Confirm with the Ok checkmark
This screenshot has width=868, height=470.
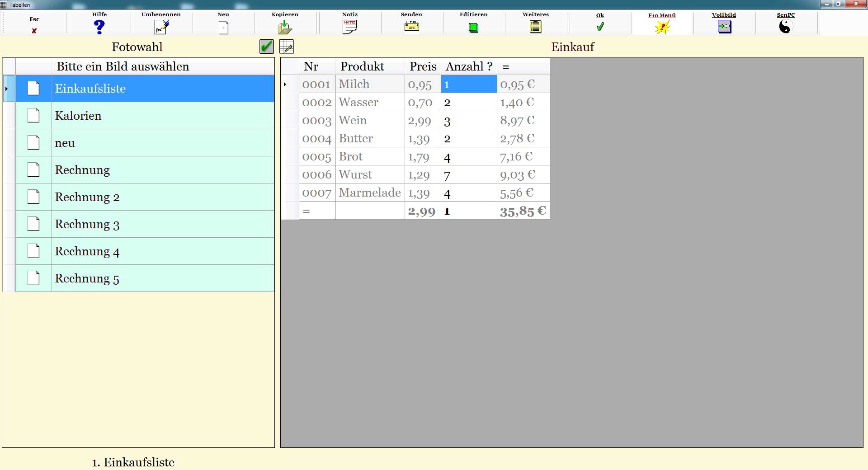click(x=600, y=27)
